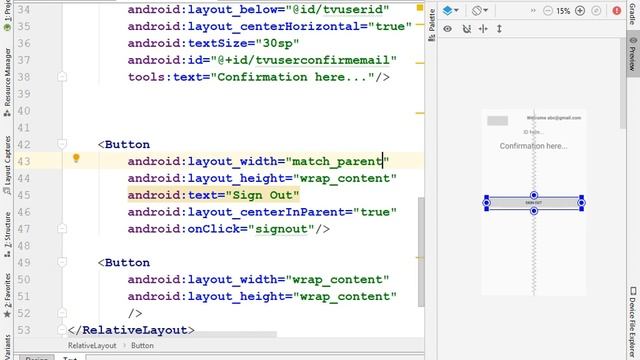Click the quick-fix lightbulb on line 43
640x360 pixels.
click(76, 158)
